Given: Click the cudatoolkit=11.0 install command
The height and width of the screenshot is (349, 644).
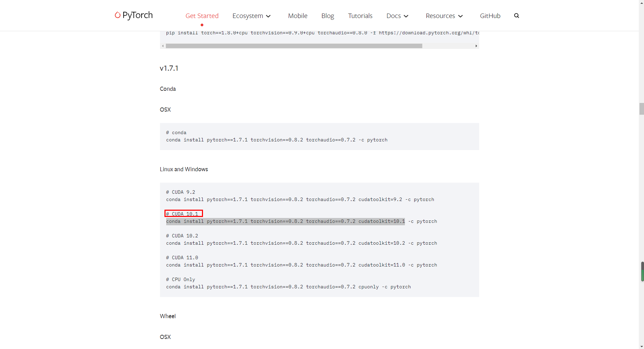Looking at the screenshot, I should pos(301,265).
